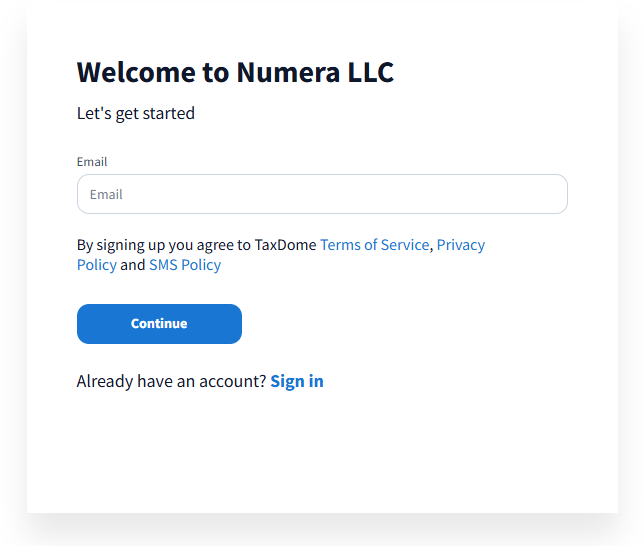Focus the Email placeholder text in the field
Image resolution: width=644 pixels, height=546 pixels.
[106, 194]
